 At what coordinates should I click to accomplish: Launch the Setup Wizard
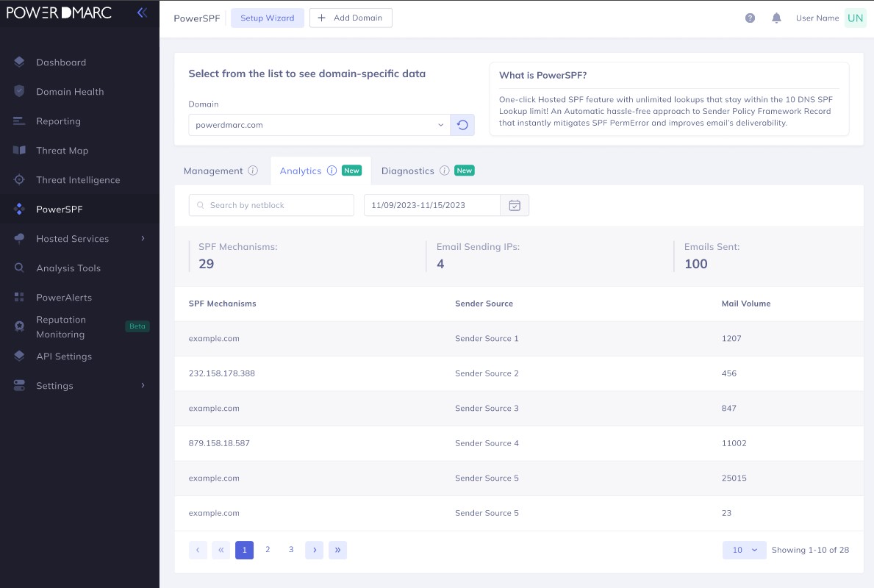pyautogui.click(x=268, y=18)
